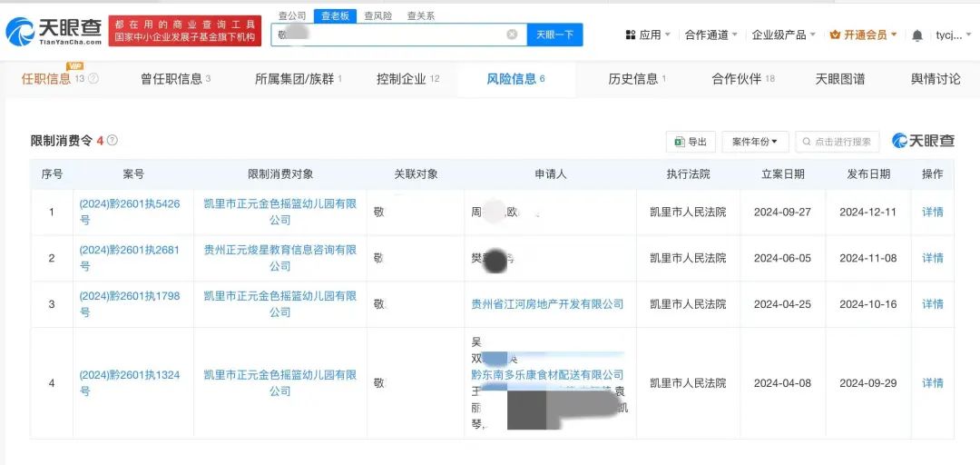This screenshot has width=980, height=465.
Task: Click the 限制消费对象 column header
Action: pos(280,174)
